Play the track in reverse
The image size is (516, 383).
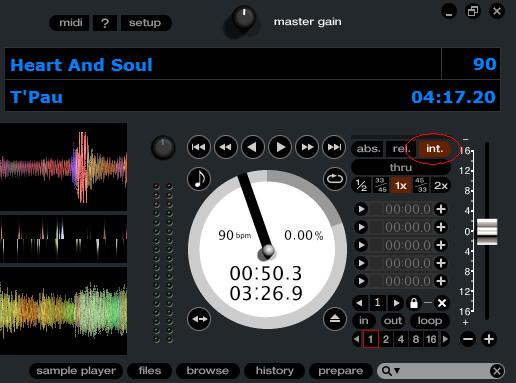coord(253,147)
